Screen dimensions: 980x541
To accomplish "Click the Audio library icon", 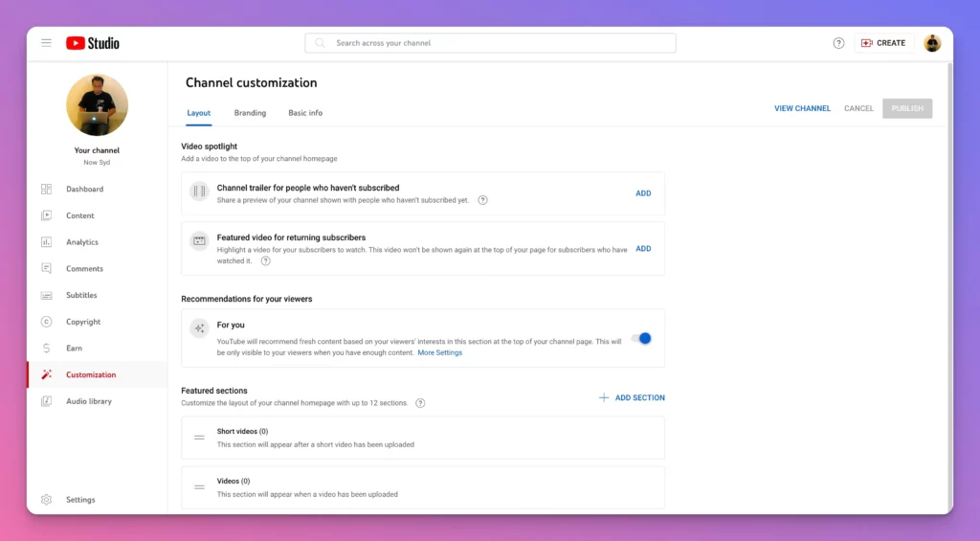I will coord(46,401).
